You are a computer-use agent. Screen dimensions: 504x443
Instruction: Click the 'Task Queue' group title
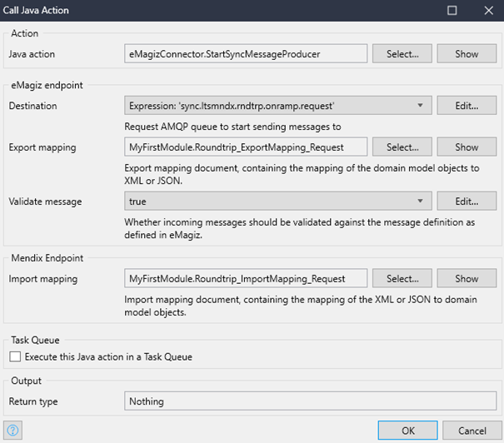point(35,341)
